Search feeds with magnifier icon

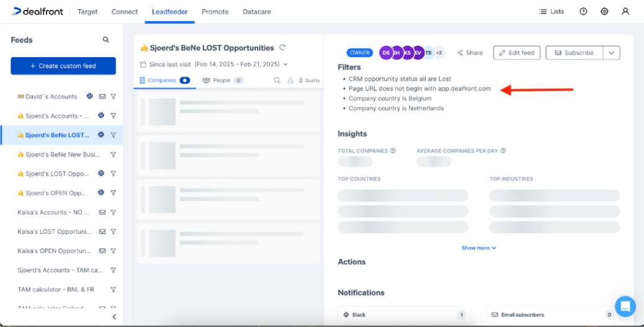[106, 40]
